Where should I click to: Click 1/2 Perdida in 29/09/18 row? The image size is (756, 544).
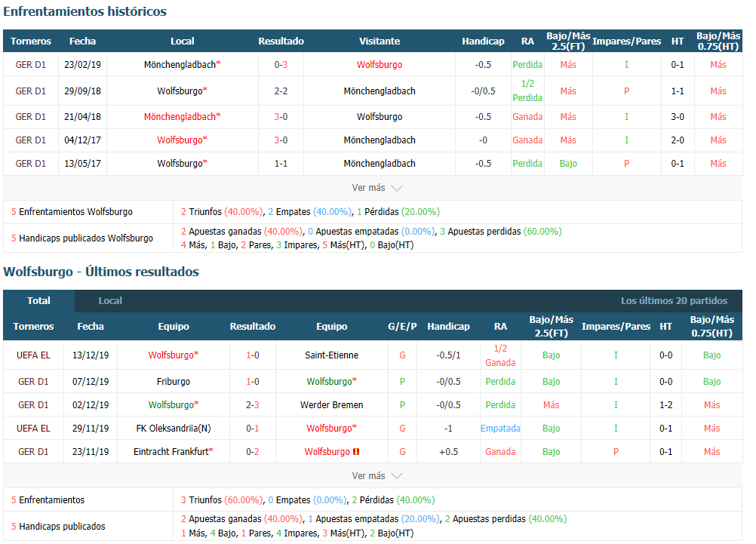click(527, 91)
